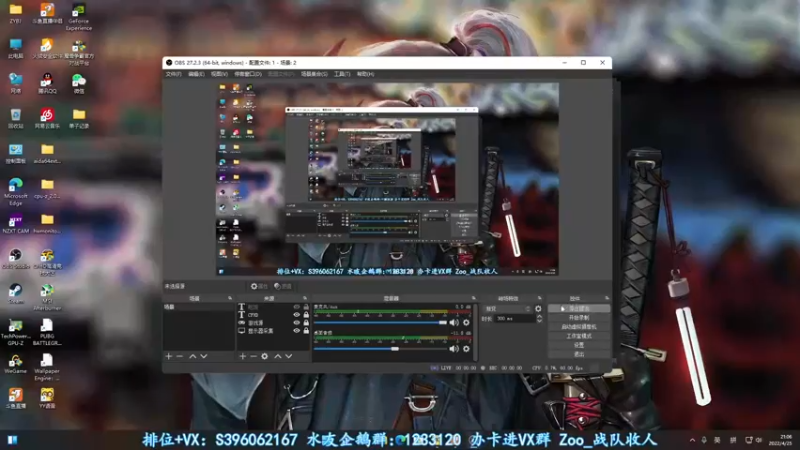Screen dimensions: 800x450
Task: Open the 停靠窗口(D) menu in OBS
Action: point(248,74)
